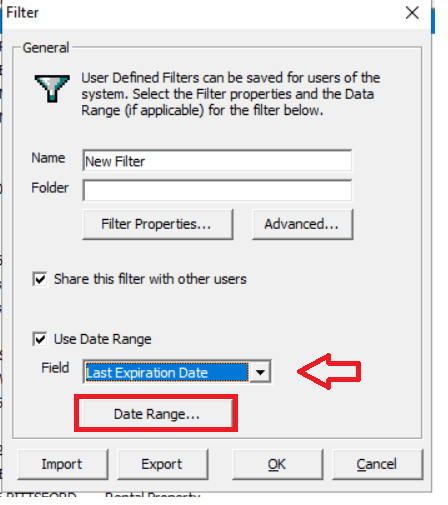Click the Filter title bar text
448x505 pixels.
(x=23, y=13)
